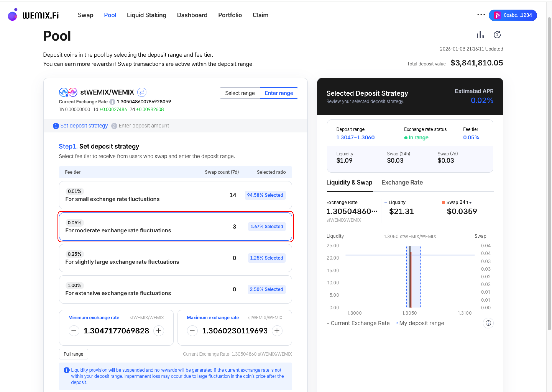This screenshot has width=552, height=392.
Task: Select the 0.25% fee tier option
Action: (x=175, y=258)
